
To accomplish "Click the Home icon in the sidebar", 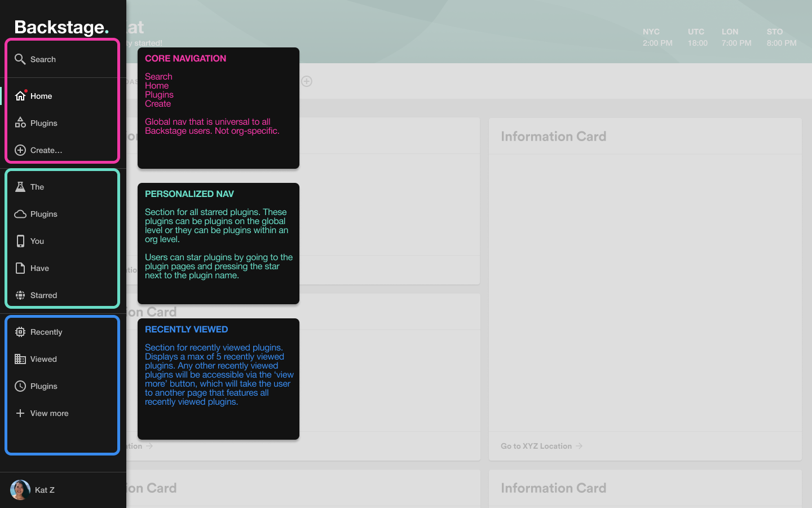I will 20,95.
